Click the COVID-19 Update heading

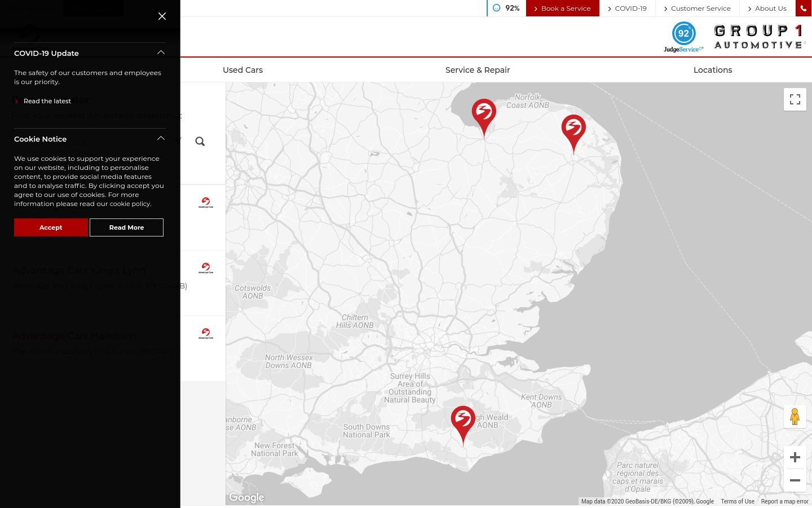pos(46,53)
